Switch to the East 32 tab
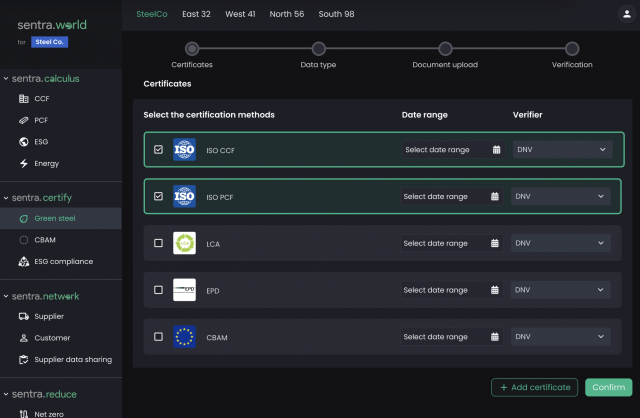The height and width of the screenshot is (418, 640). coord(196,14)
